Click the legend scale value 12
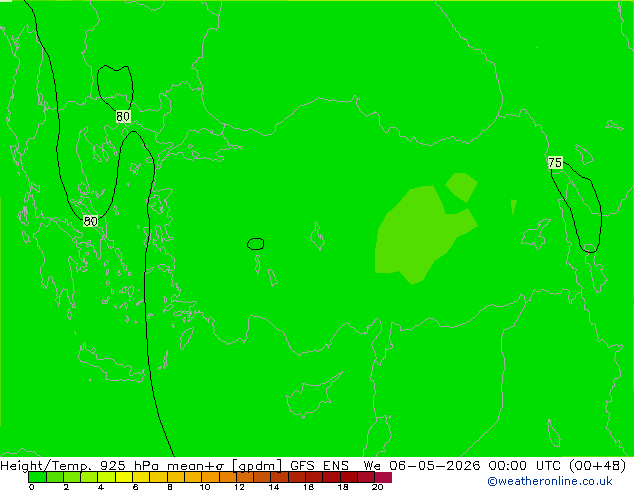This screenshot has width=634, height=490. point(239,487)
